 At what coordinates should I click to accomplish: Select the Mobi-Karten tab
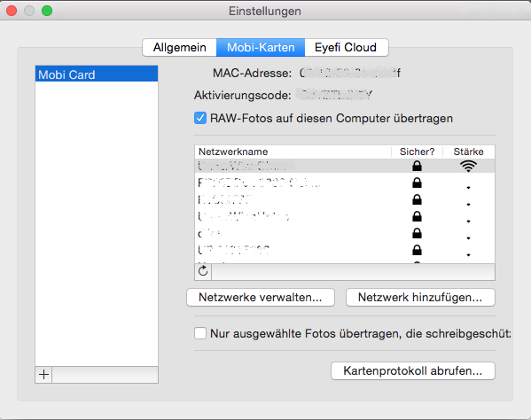click(x=261, y=47)
